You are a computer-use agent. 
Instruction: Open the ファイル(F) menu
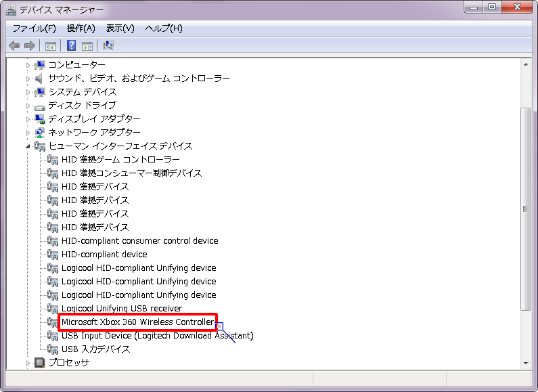[x=35, y=28]
